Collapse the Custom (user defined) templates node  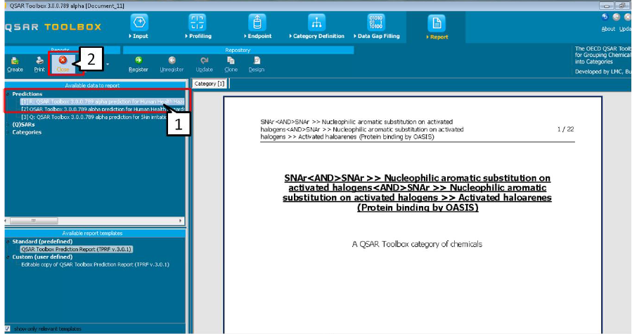[8, 257]
